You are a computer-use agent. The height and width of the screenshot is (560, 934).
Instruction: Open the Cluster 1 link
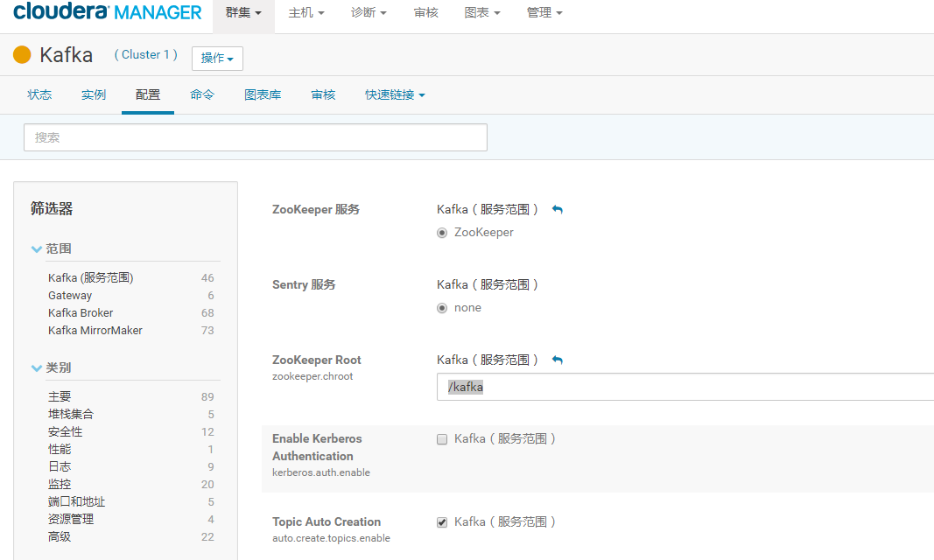click(x=146, y=55)
